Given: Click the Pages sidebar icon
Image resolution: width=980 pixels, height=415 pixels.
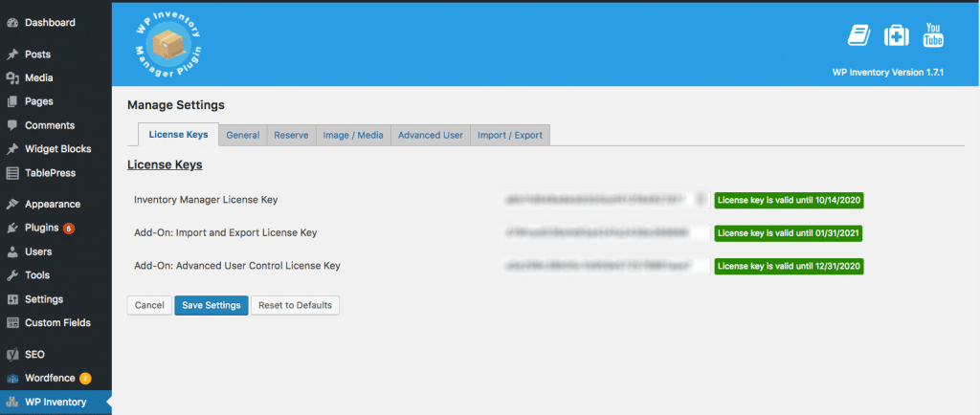Looking at the screenshot, I should point(11,101).
